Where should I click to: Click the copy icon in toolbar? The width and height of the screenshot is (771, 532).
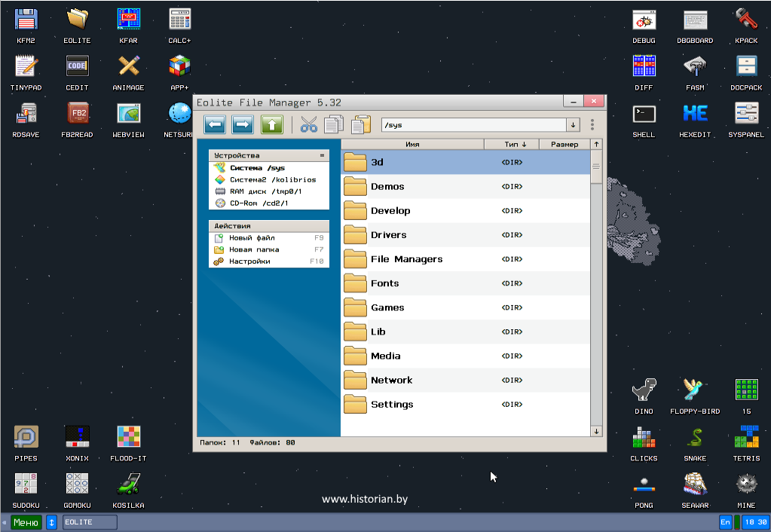(x=333, y=124)
